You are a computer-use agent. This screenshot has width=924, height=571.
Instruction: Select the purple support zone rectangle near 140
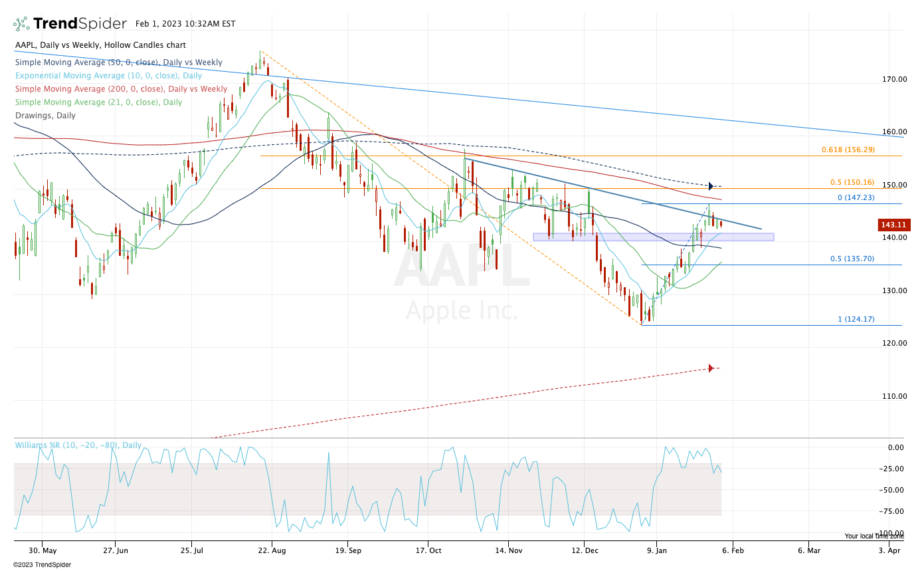653,237
